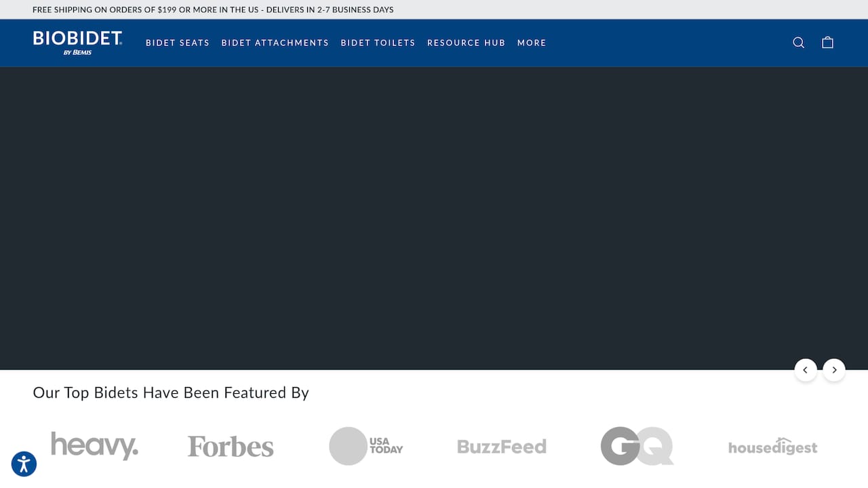Click the free shipping announcement banner
The width and height of the screenshot is (868, 488).
point(214,9)
